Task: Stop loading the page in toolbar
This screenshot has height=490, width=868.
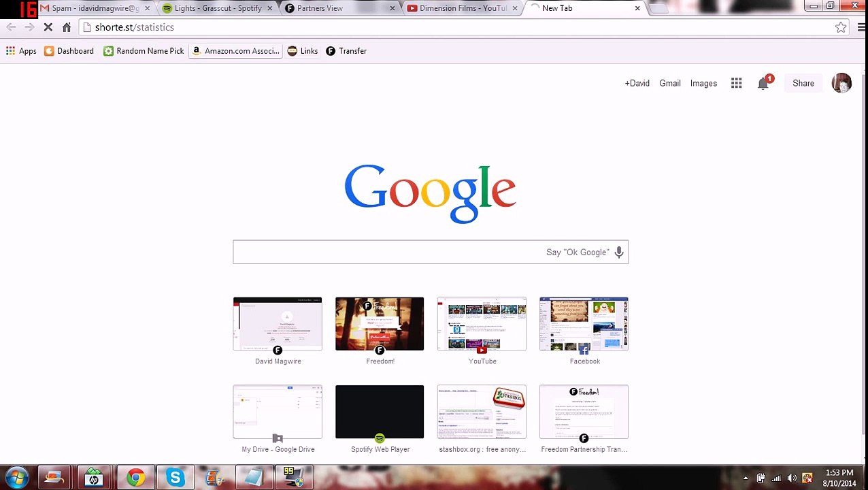Action: 48,27
